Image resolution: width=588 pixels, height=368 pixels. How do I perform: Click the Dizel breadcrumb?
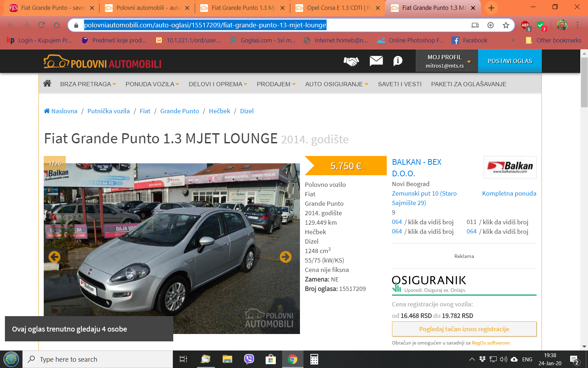247,111
